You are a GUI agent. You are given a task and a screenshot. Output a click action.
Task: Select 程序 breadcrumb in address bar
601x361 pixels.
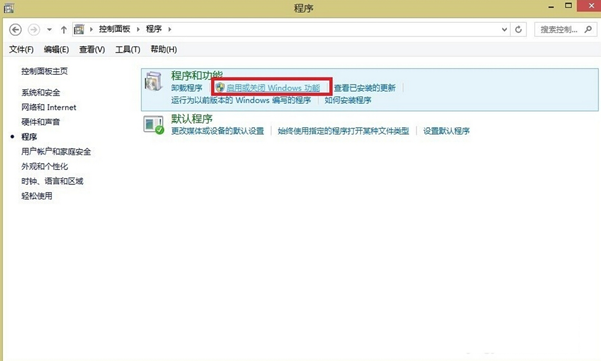pos(154,29)
